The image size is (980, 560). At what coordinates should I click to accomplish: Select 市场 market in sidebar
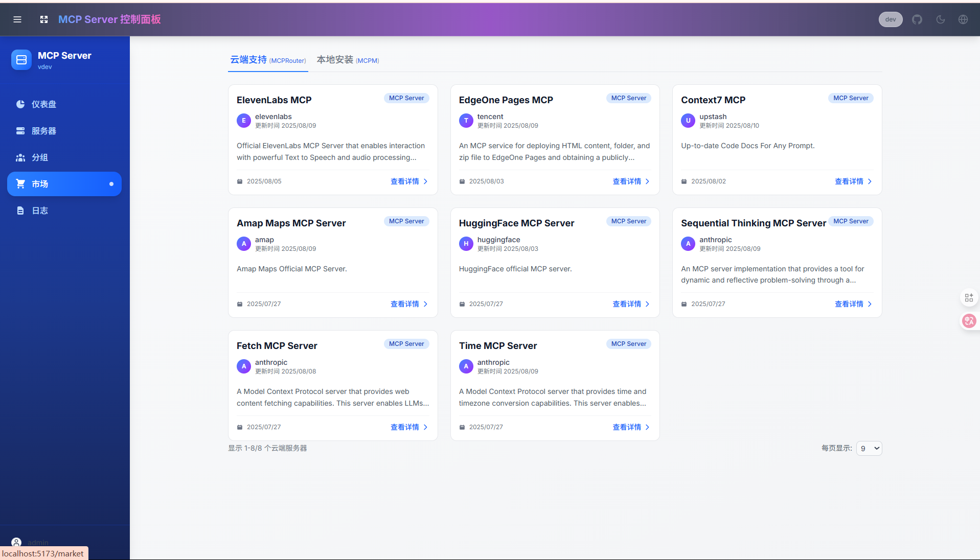click(x=64, y=184)
